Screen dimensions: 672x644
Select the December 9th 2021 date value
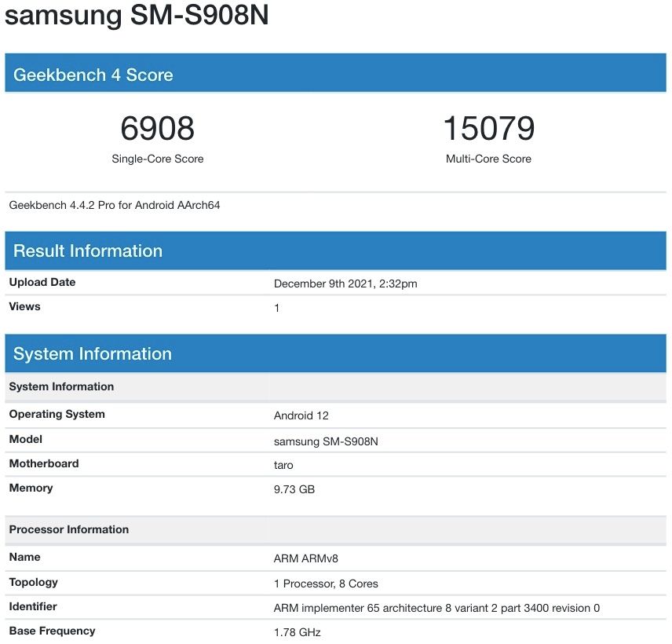click(x=345, y=284)
